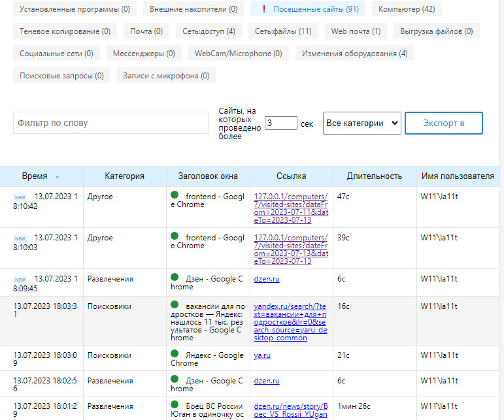Open the Сеть:файлы (11) tab

(283, 31)
